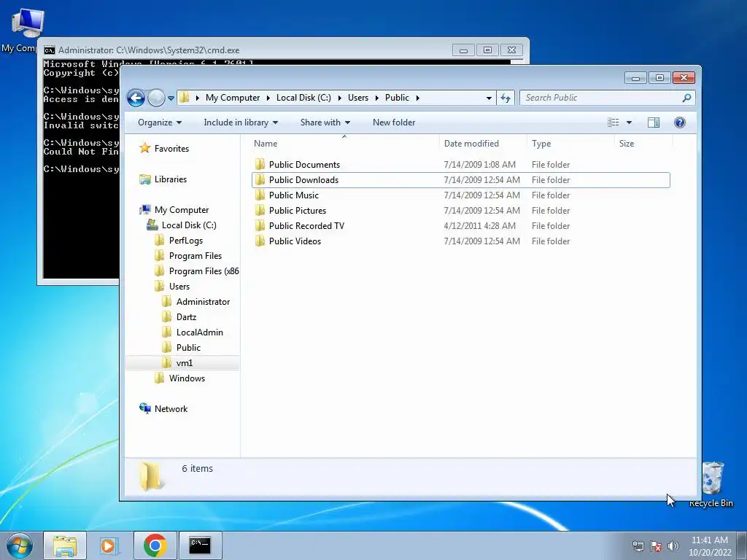Go back using the Explorer Back arrow
Viewport: 747px width, 560px height.
click(136, 98)
